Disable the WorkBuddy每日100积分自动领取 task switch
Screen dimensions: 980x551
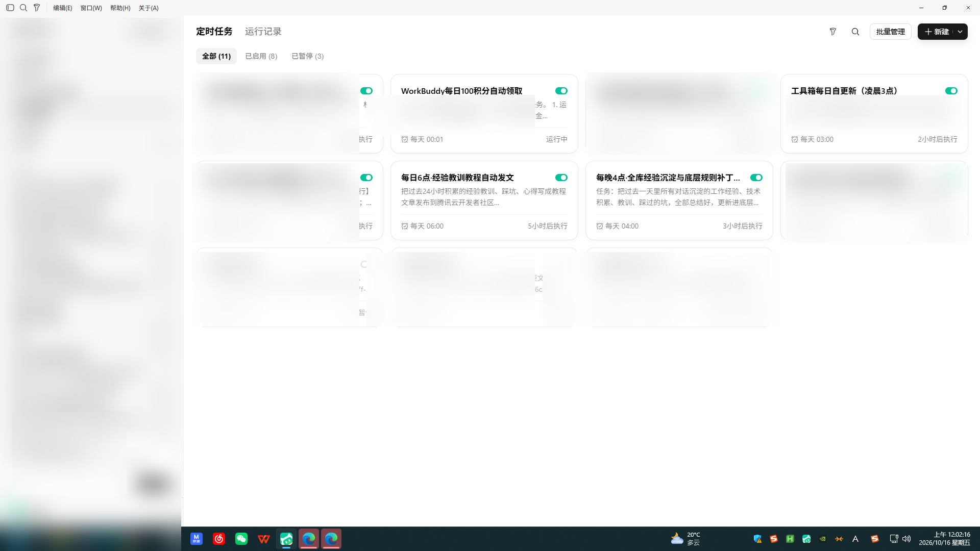561,91
